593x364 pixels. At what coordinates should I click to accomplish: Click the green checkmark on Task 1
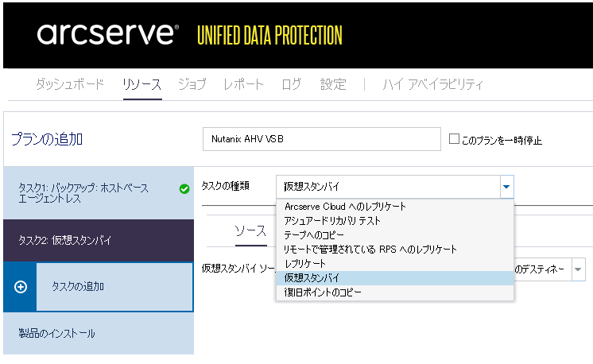[x=184, y=188]
